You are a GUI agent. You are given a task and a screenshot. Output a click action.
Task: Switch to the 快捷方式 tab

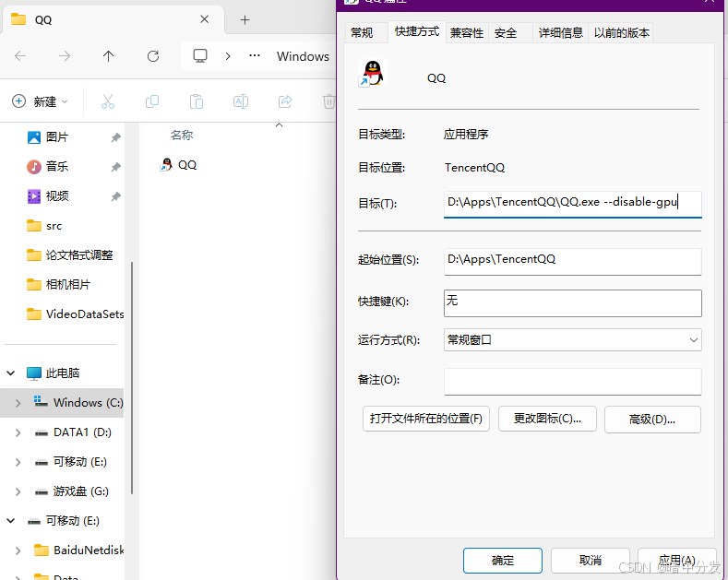(416, 31)
